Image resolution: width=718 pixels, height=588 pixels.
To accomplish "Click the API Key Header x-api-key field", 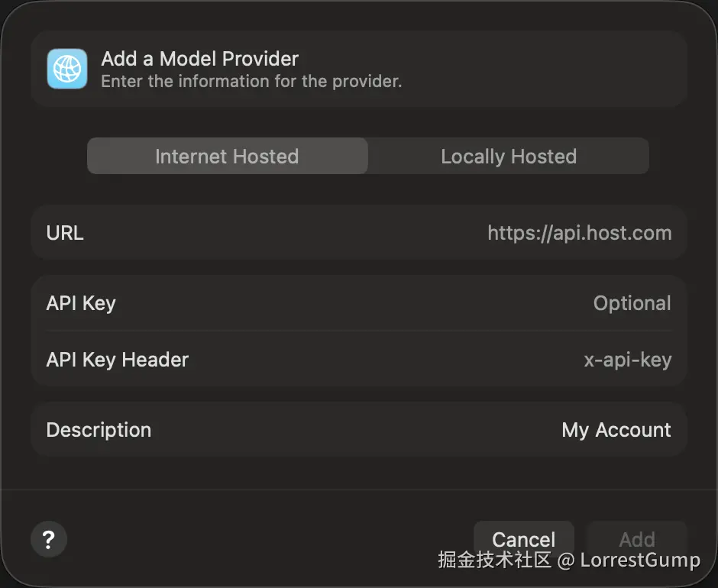I will (x=627, y=360).
